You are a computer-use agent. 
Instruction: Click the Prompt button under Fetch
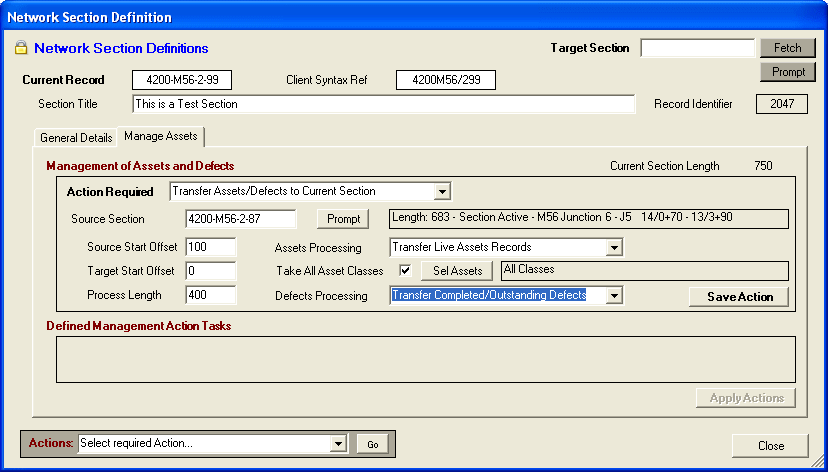[788, 72]
